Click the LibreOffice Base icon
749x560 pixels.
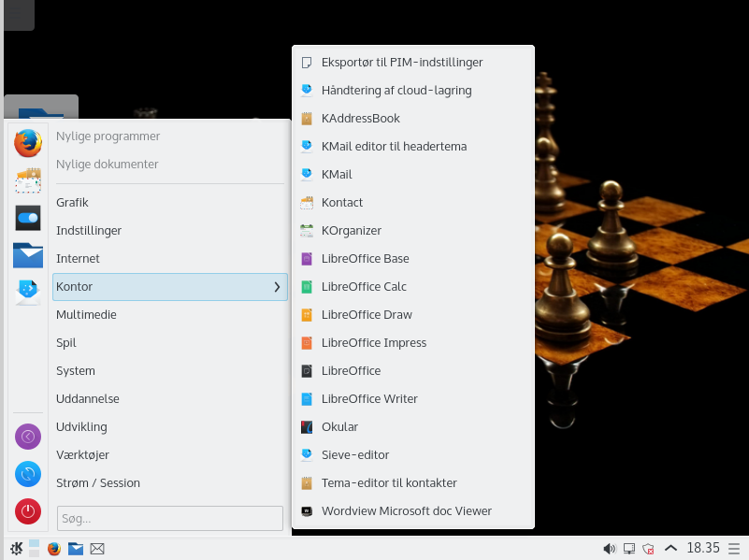tap(307, 259)
